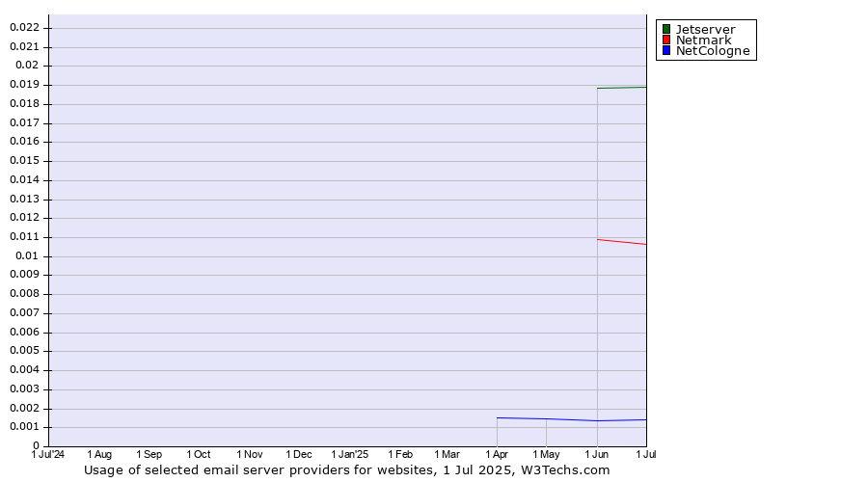Click the 0.007 y-axis value
868x482 pixels.
(24, 312)
